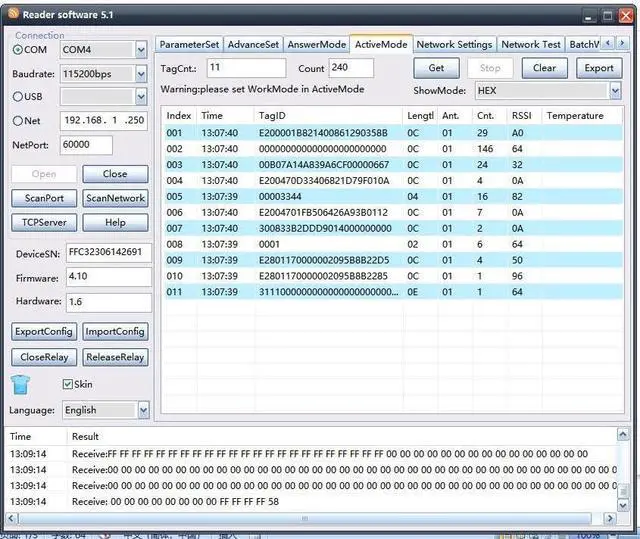Expand the Language English dropdown
640x539 pixels.
pos(143,410)
